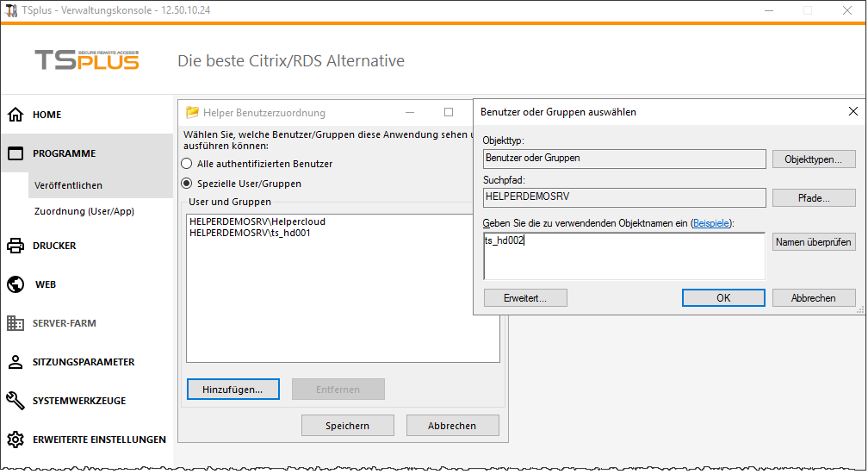
Task: Select HELPERDEMOSRV\Helpercloud in the user list
Action: (257, 221)
